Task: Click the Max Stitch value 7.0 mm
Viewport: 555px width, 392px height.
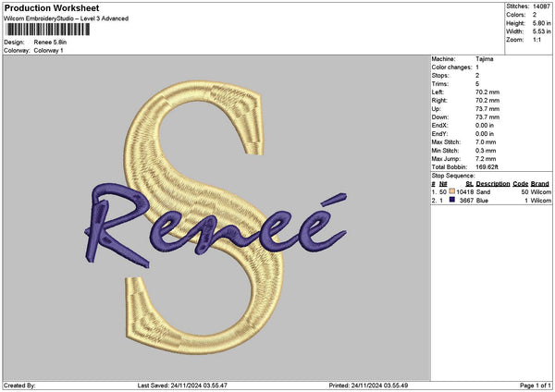Action: (x=486, y=142)
